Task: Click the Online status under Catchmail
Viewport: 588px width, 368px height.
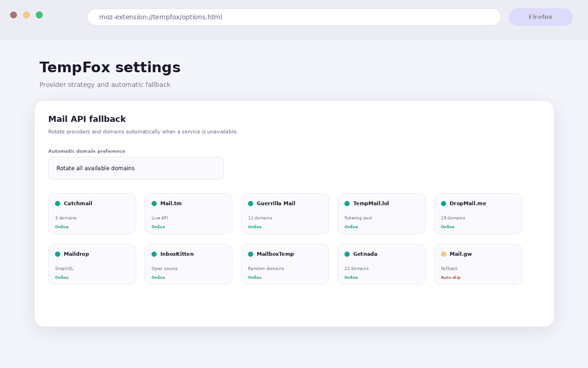Action: point(62,227)
